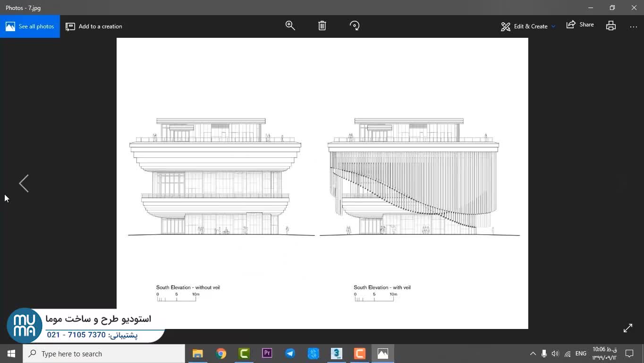The height and width of the screenshot is (363, 644).
Task: Switch the ENG input language indicator
Action: click(x=581, y=354)
